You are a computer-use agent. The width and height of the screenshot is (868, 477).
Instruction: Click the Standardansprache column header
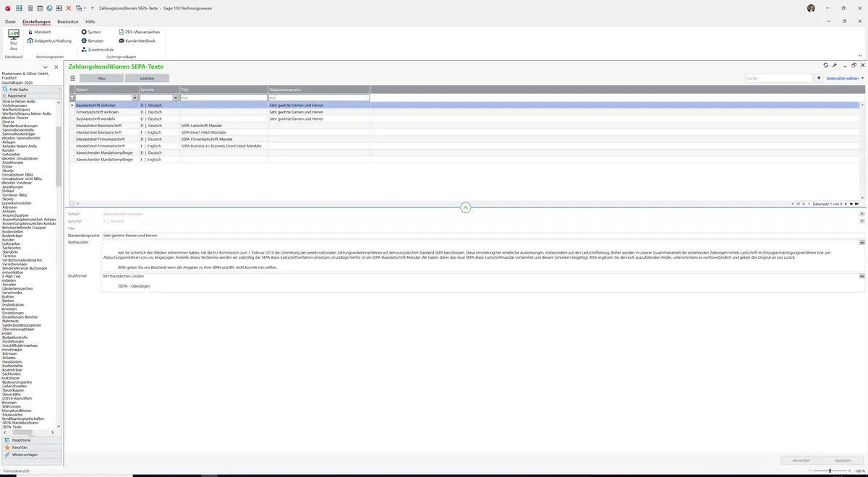[x=319, y=90]
